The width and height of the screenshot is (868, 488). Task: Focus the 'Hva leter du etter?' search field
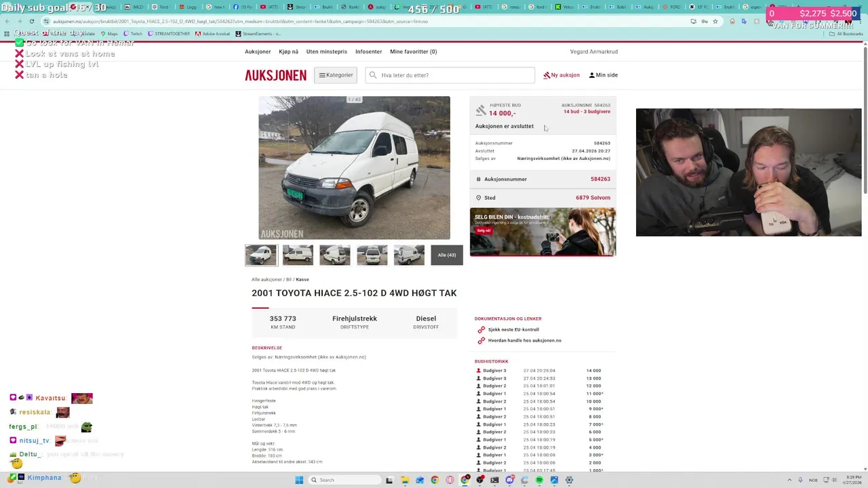[x=450, y=75]
